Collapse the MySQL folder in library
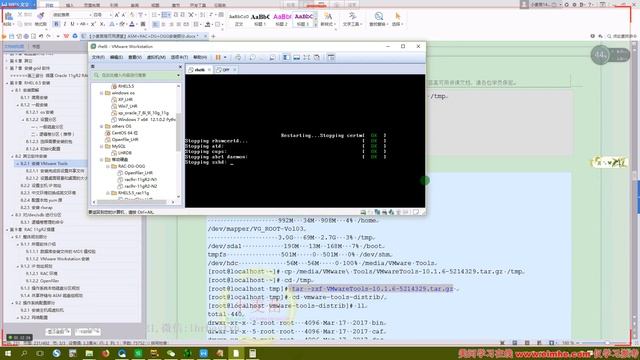The width and height of the screenshot is (640, 360). click(x=102, y=146)
